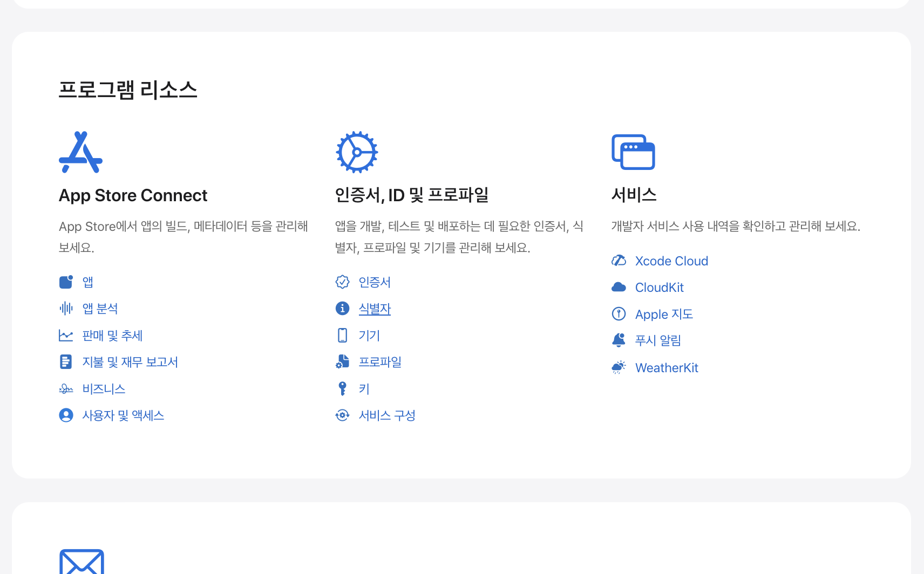Viewport: 924px width, 574px height.
Task: Click the checkmark seal icon next to 인증서
Action: click(342, 282)
